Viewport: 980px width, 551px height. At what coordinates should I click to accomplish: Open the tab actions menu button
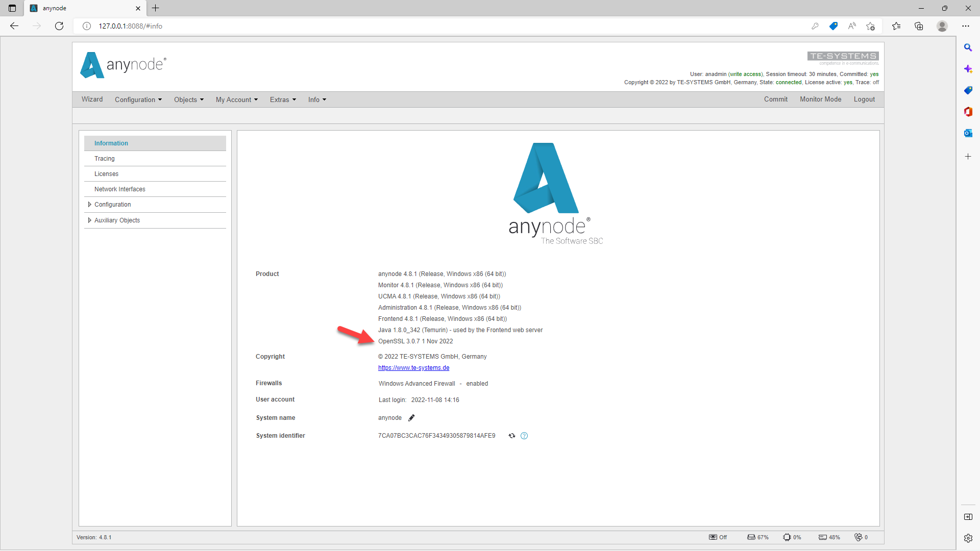point(12,8)
